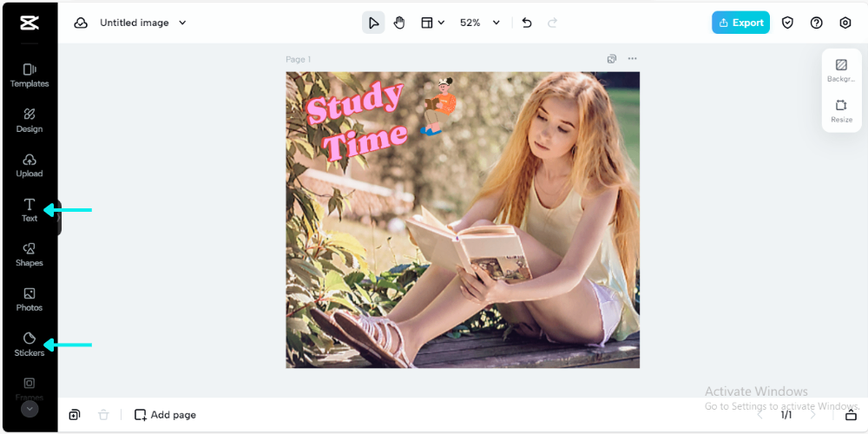Open the Upload panel
The image size is (868, 434).
tap(30, 166)
